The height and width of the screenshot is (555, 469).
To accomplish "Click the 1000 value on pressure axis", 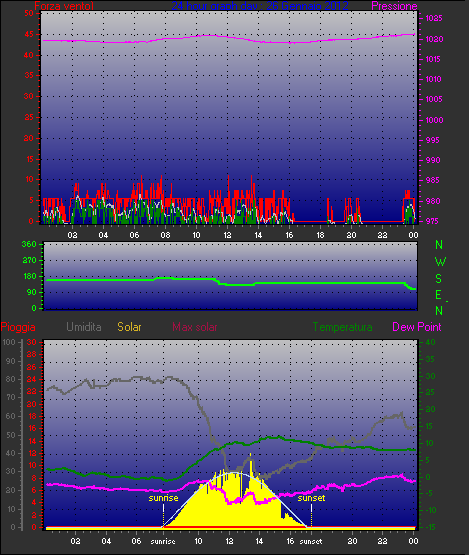I will 434,120.
